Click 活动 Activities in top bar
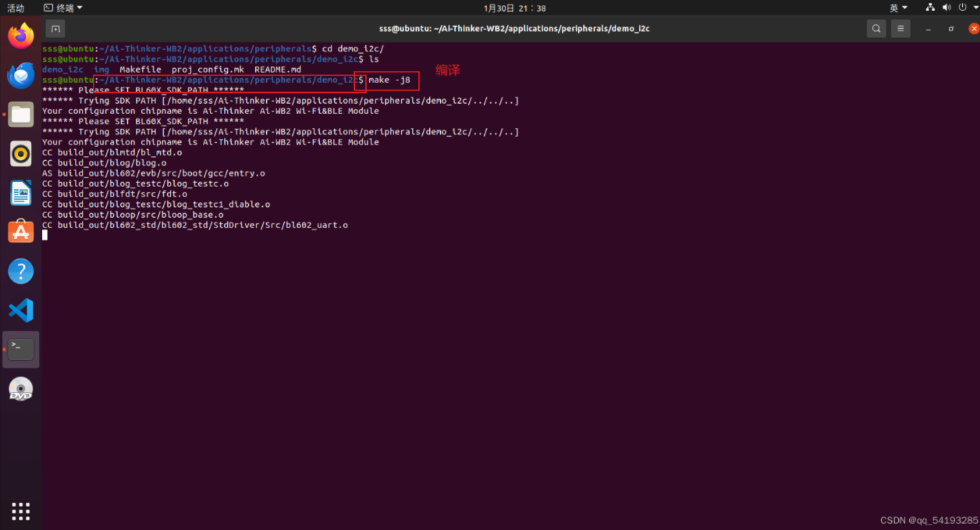 [x=15, y=8]
